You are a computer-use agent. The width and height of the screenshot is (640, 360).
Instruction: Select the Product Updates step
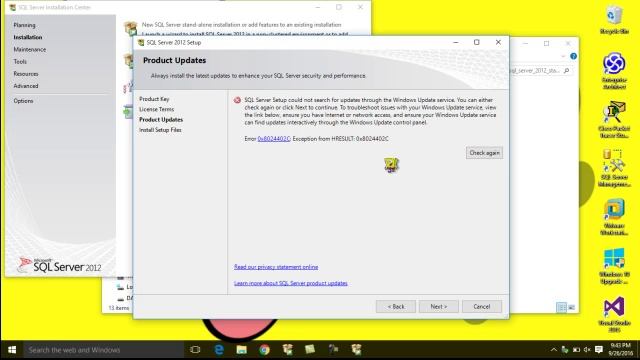point(161,120)
